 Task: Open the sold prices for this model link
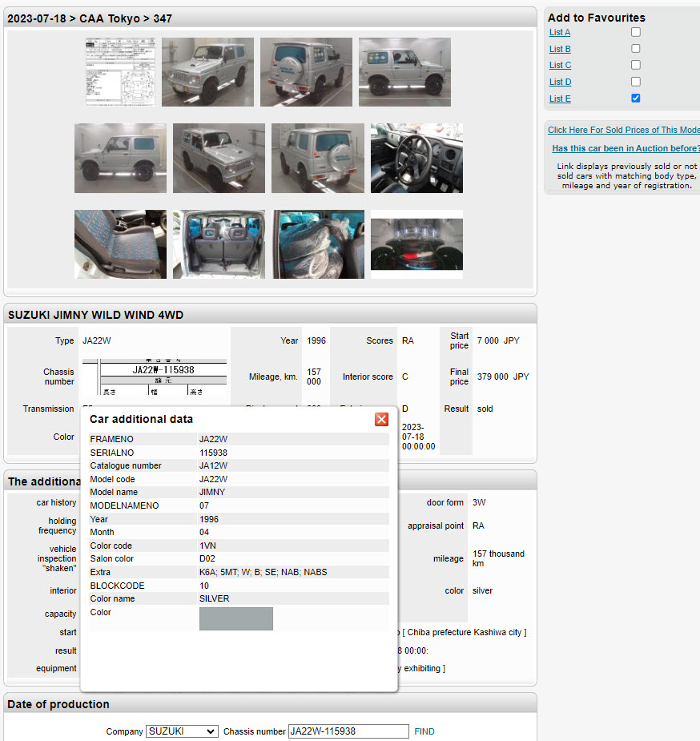click(623, 130)
